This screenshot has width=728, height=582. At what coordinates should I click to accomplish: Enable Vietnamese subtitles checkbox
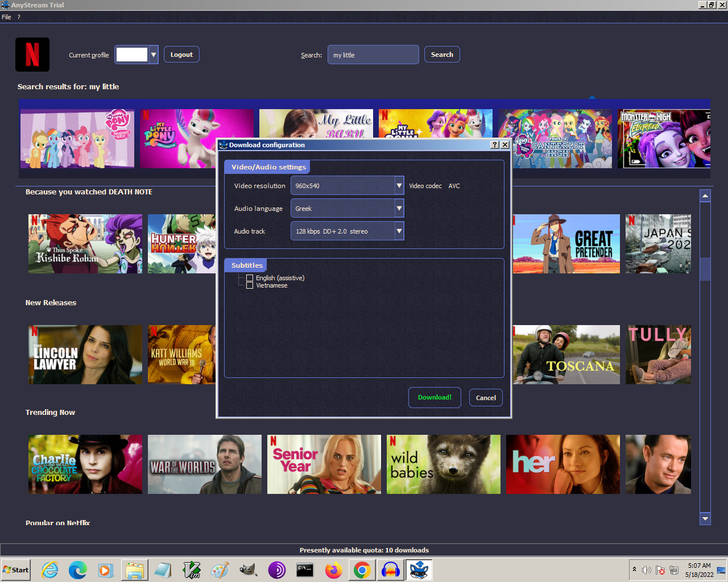point(250,285)
